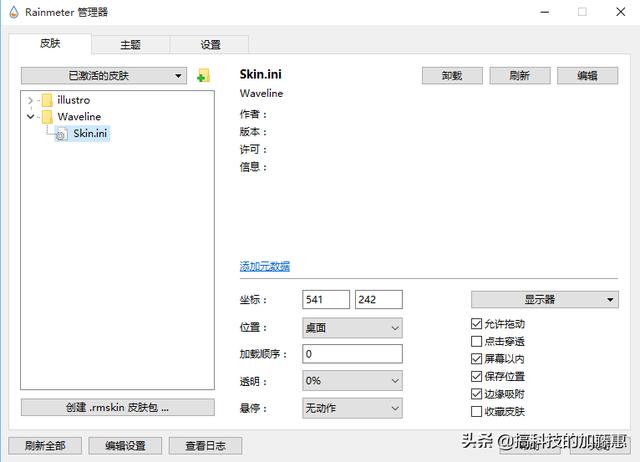Screen dimensions: 640x462
Task: Click the Y coordinate field showing 242
Action: (x=379, y=300)
